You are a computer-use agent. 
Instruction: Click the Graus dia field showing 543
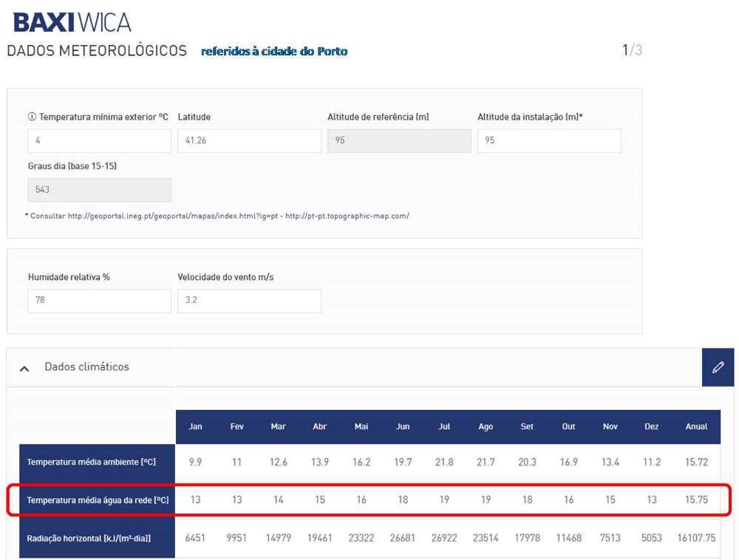point(99,190)
